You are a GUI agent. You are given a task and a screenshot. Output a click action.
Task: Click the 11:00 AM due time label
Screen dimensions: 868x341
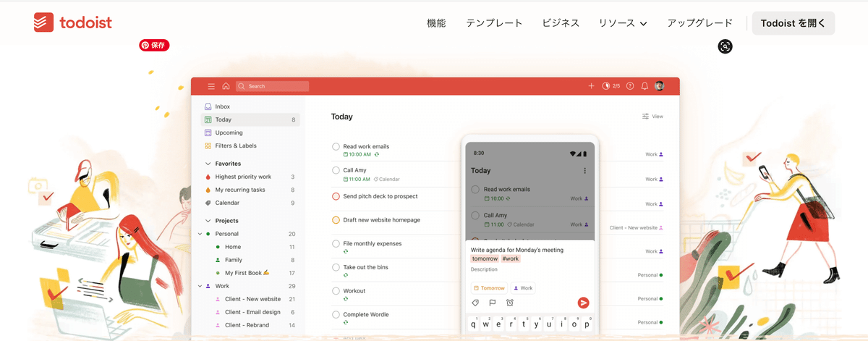click(x=357, y=179)
